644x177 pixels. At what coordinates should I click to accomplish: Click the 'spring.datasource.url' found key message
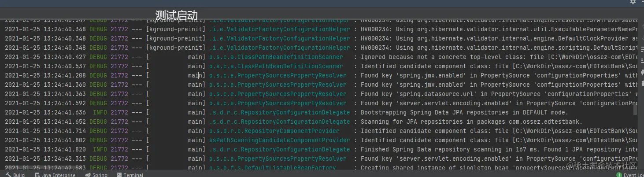click(x=500, y=94)
